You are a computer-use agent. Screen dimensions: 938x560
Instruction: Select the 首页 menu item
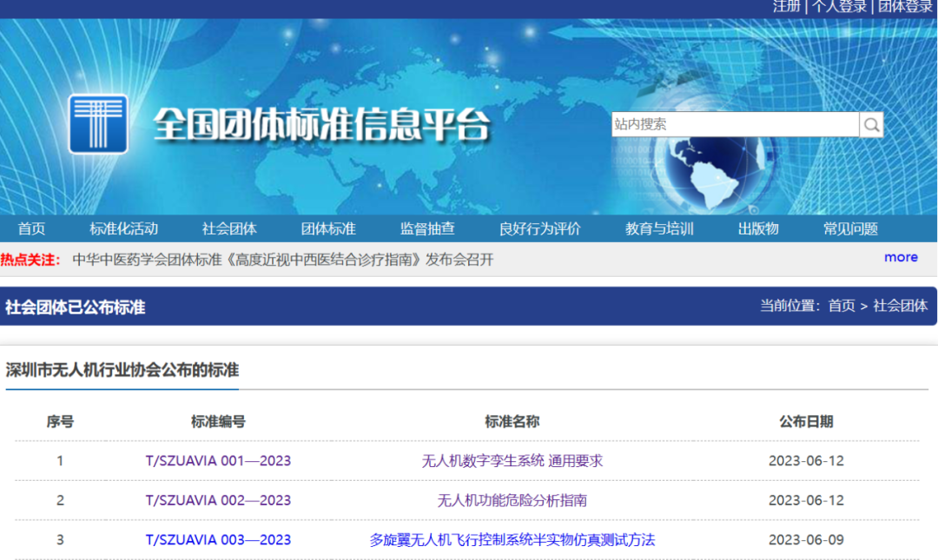point(31,228)
